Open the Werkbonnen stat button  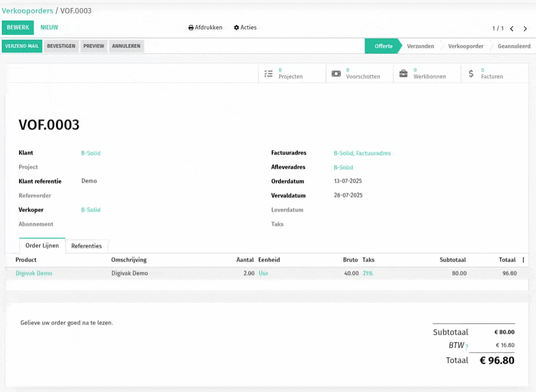(x=427, y=73)
